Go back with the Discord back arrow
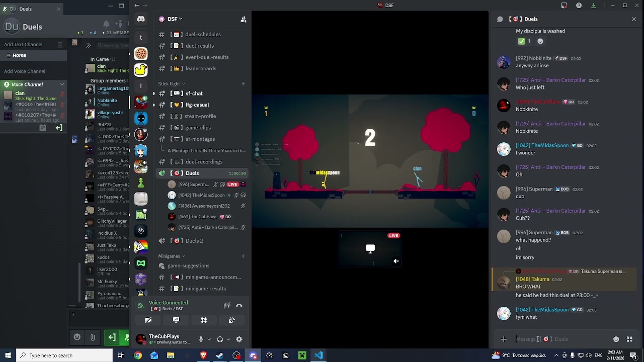 point(137,6)
